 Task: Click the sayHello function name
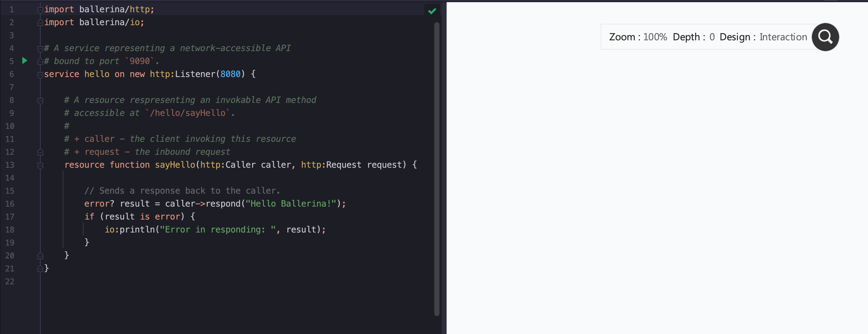(x=175, y=164)
